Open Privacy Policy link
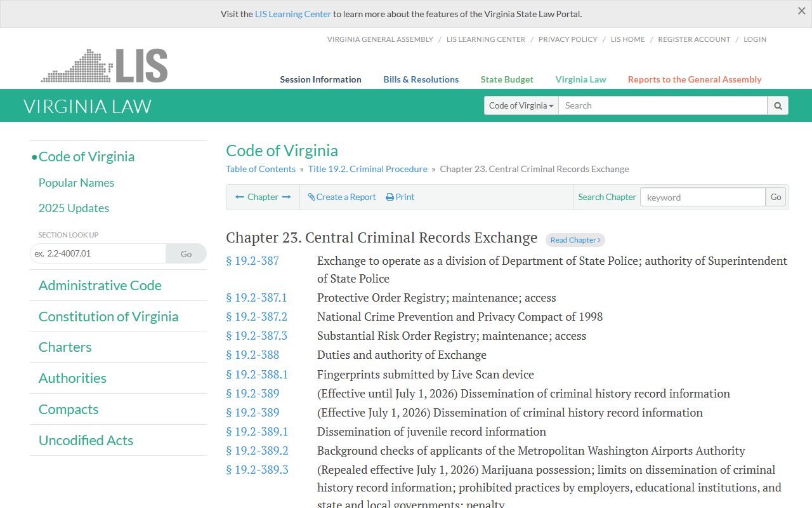Viewport: 812px width, 508px height. (568, 39)
